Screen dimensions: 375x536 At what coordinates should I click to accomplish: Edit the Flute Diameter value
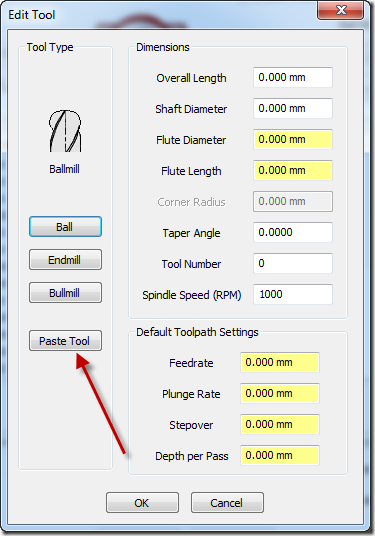click(293, 139)
